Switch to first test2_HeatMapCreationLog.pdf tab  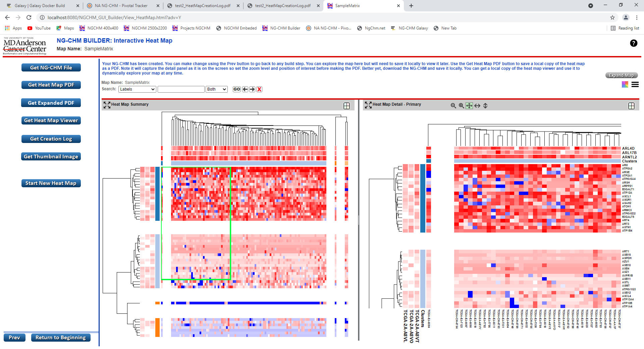(203, 6)
